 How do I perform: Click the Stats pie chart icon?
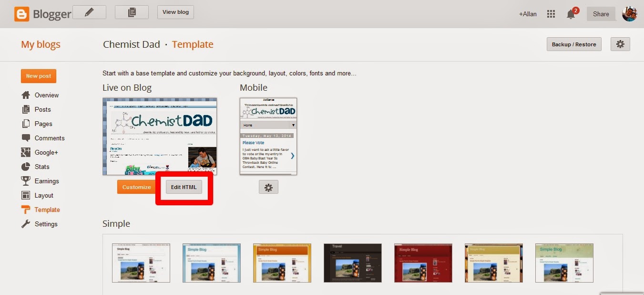(26, 167)
